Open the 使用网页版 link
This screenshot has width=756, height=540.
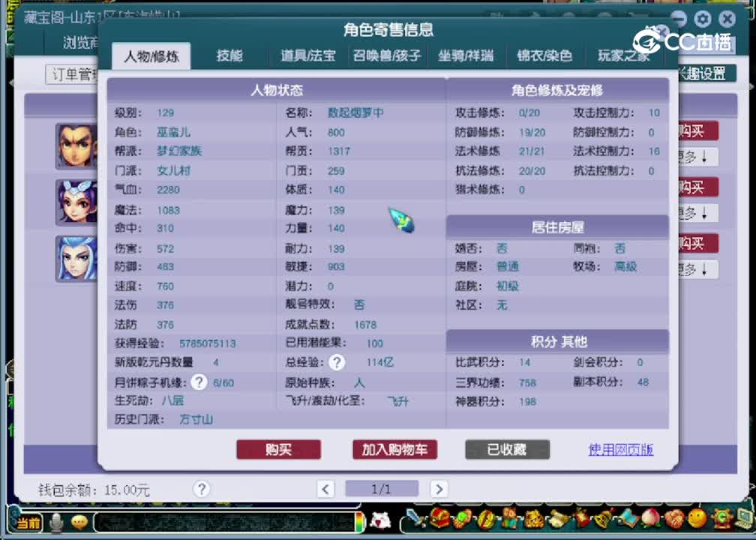click(621, 450)
